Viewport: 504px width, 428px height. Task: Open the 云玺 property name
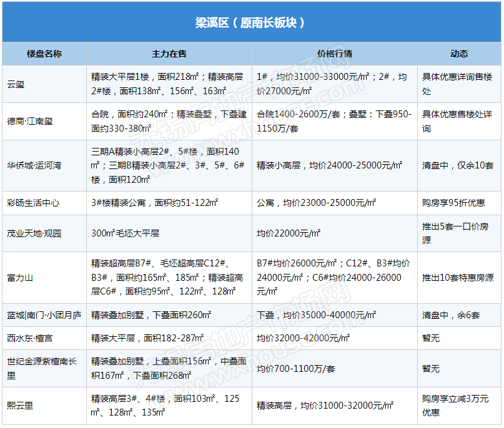click(16, 84)
